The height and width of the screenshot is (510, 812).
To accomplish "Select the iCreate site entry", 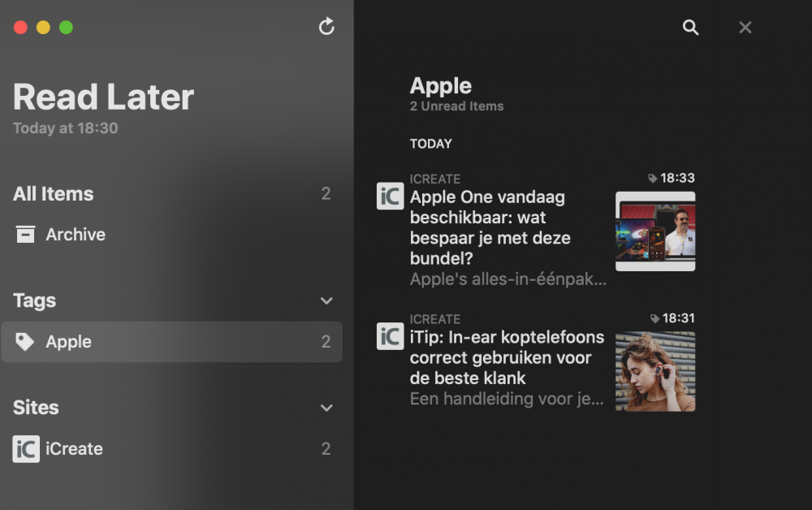I will point(74,449).
